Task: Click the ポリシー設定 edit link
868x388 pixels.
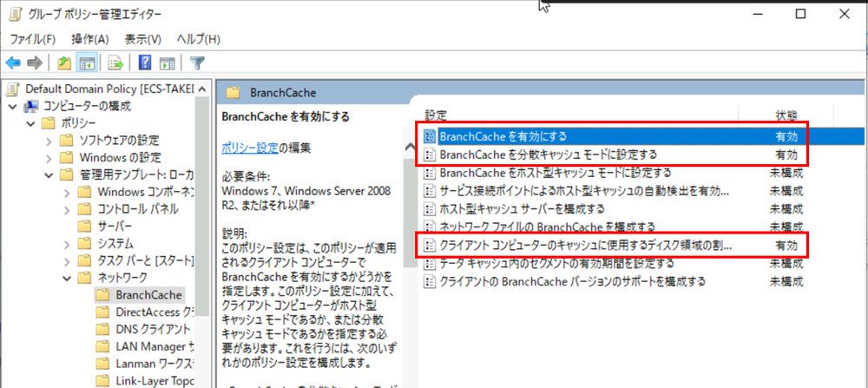Action: pos(249,148)
